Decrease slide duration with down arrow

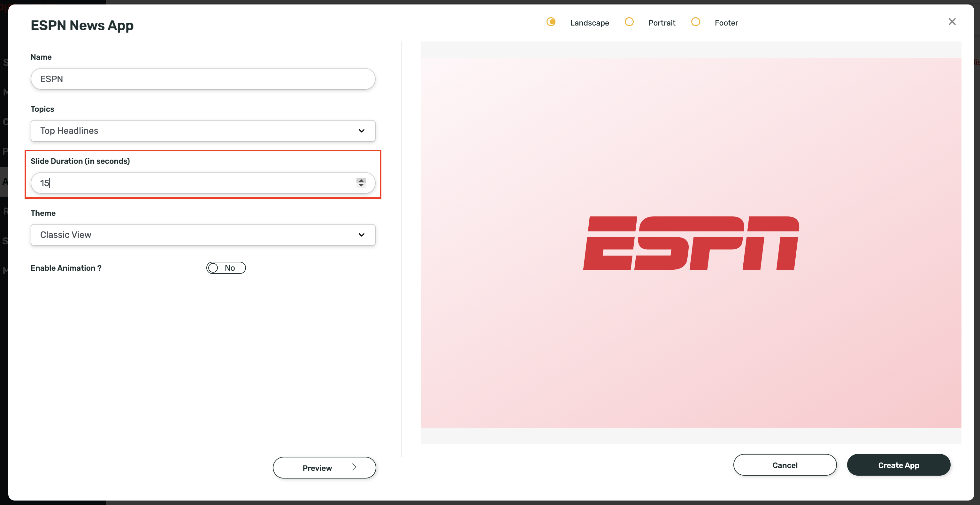[x=361, y=185]
